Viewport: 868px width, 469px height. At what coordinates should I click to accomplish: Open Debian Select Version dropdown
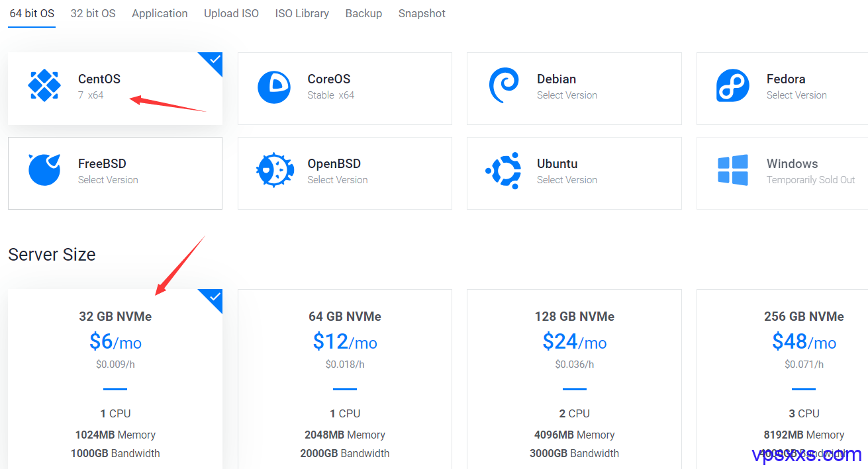point(567,95)
